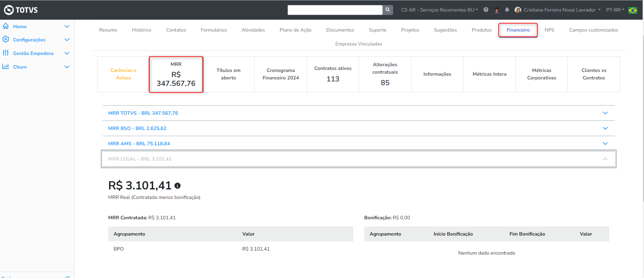Open Empresas Vinculadas tab
The image size is (644, 278).
point(358,44)
